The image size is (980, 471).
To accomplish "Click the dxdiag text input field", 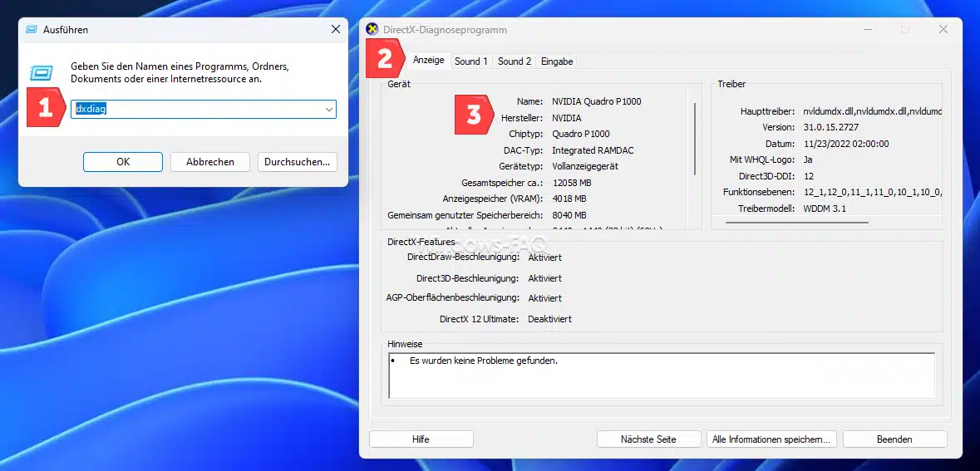I will point(195,110).
